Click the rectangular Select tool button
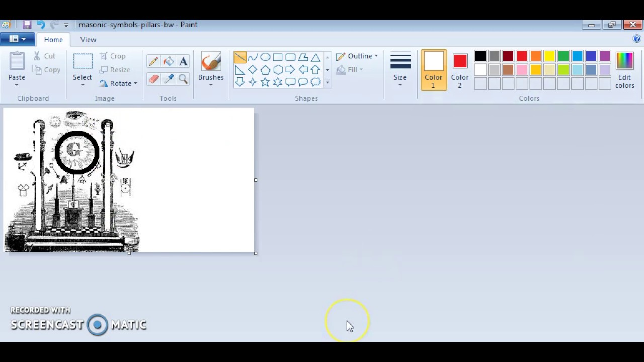This screenshot has width=644, height=362. click(83, 62)
